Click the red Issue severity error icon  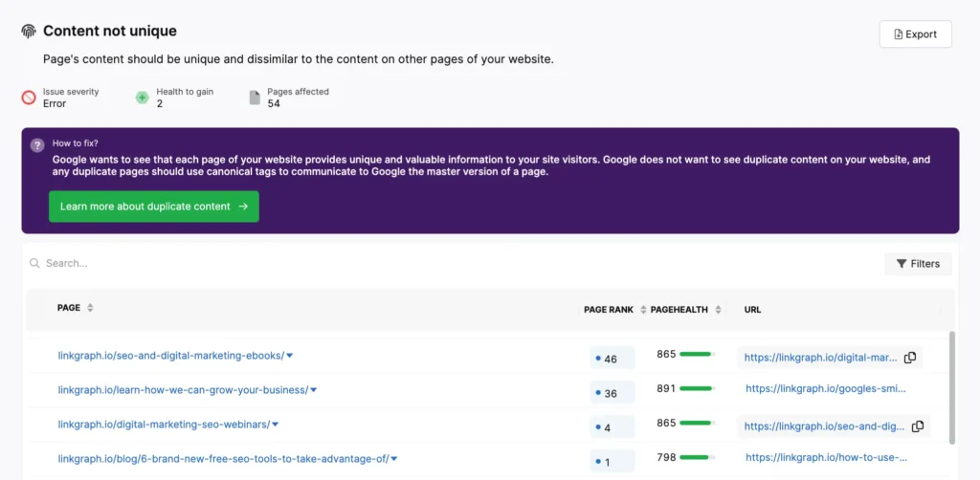pyautogui.click(x=30, y=98)
